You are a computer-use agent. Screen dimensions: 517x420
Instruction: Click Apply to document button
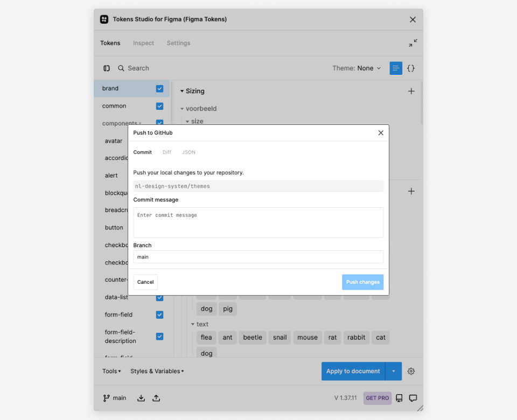click(353, 371)
